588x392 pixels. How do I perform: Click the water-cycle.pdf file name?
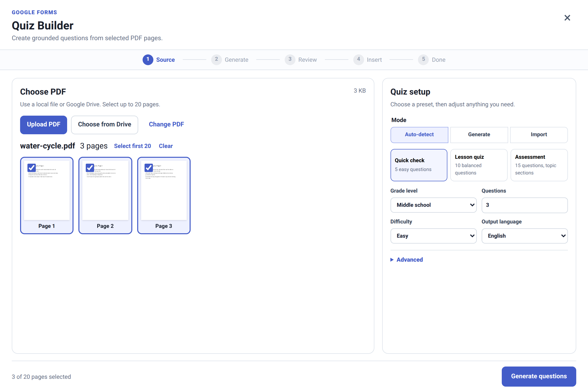48,146
